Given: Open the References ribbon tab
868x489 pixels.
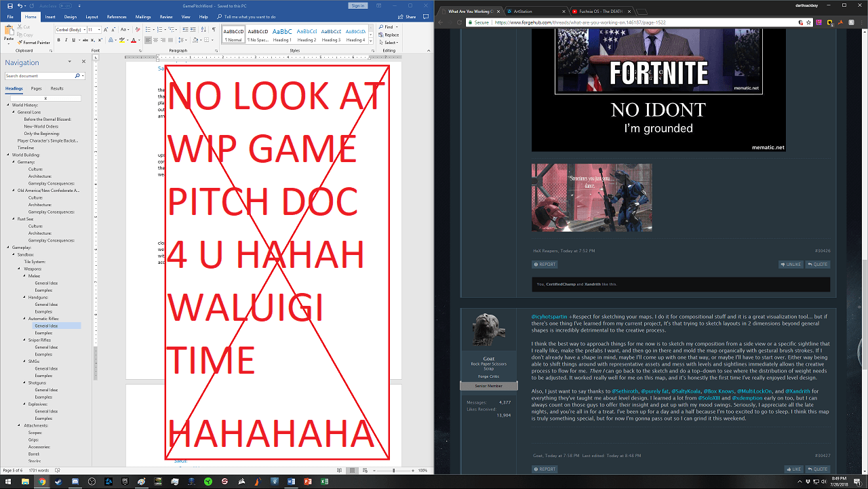Looking at the screenshot, I should (117, 16).
